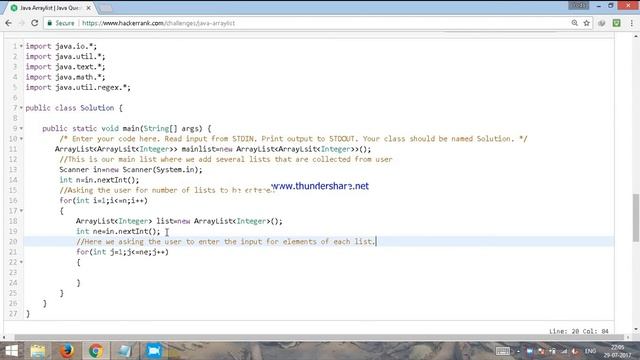The image size is (640, 360).
Task: Click 'import java.math.*;' line
Action: pos(65,77)
